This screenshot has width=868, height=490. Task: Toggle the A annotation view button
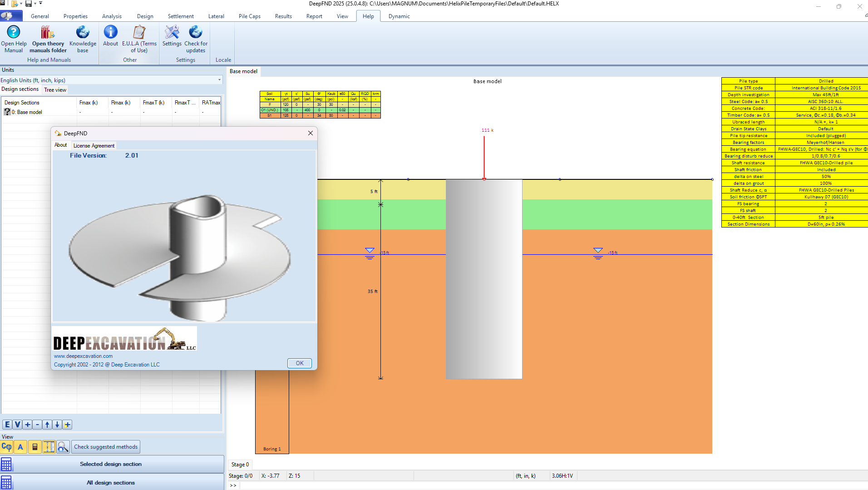(20, 447)
